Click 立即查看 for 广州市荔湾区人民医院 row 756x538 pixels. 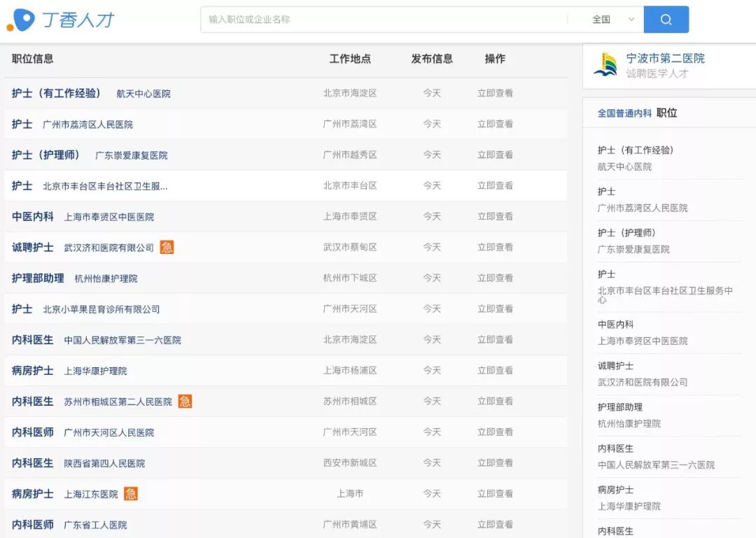[x=495, y=124]
